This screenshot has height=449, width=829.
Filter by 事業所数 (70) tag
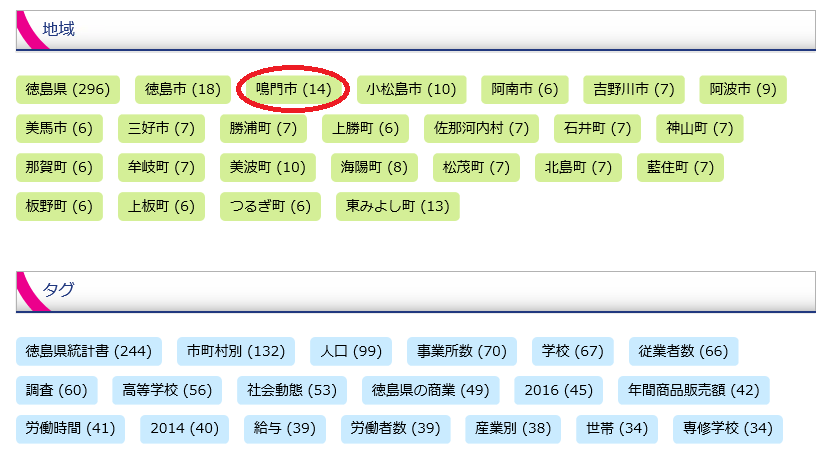pyautogui.click(x=462, y=351)
